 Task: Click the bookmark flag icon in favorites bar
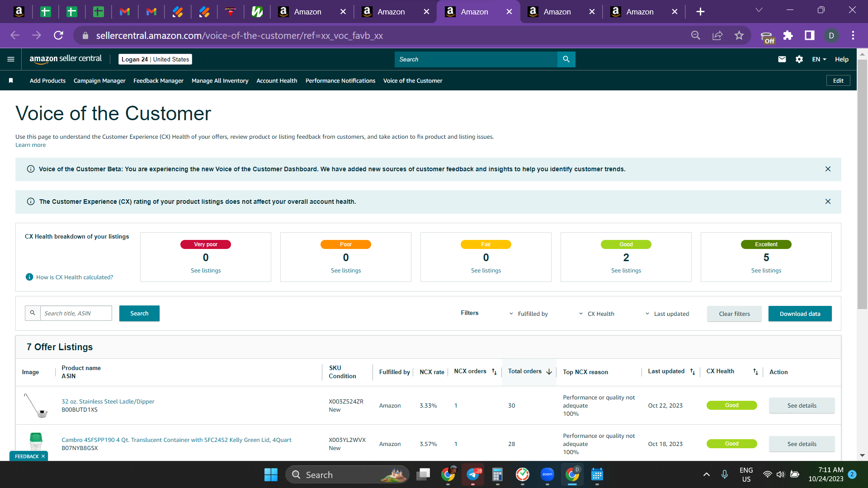[11, 80]
